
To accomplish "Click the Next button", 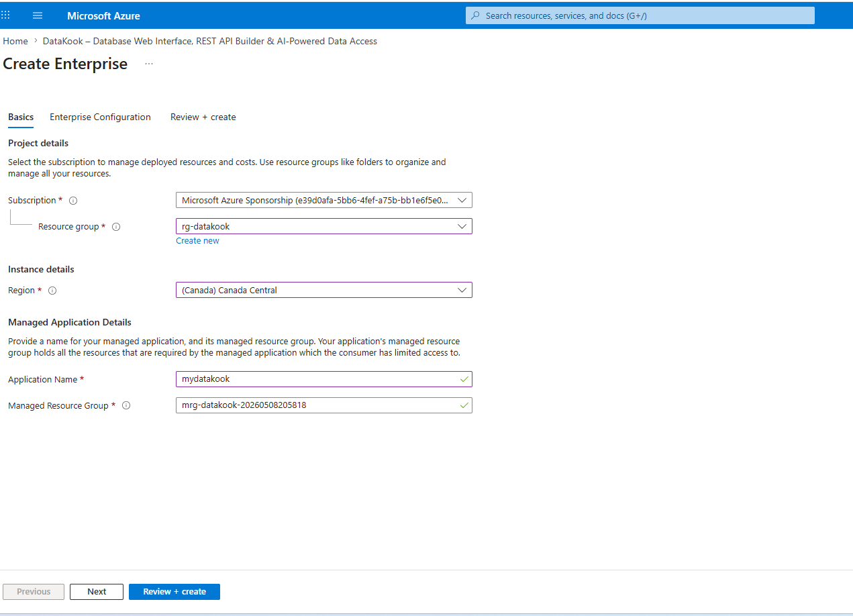I will [x=97, y=592].
